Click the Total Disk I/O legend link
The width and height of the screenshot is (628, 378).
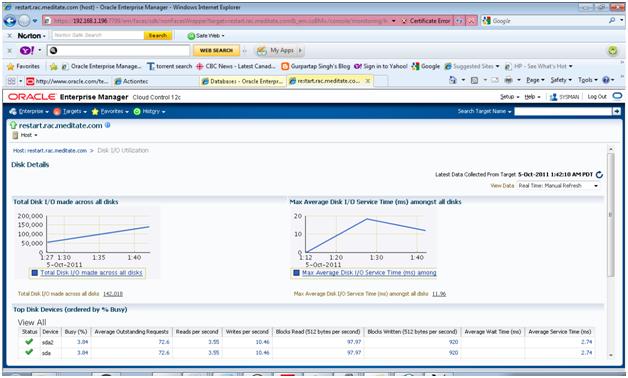click(91, 273)
